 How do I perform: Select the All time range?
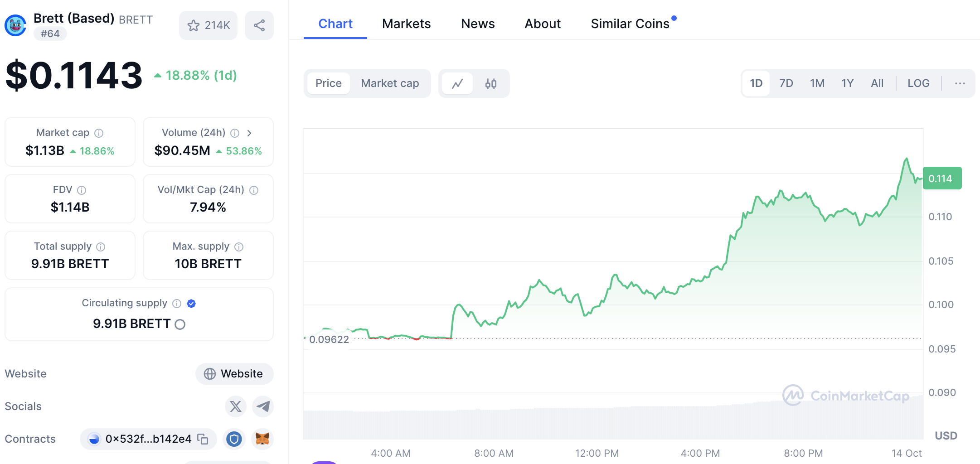877,83
